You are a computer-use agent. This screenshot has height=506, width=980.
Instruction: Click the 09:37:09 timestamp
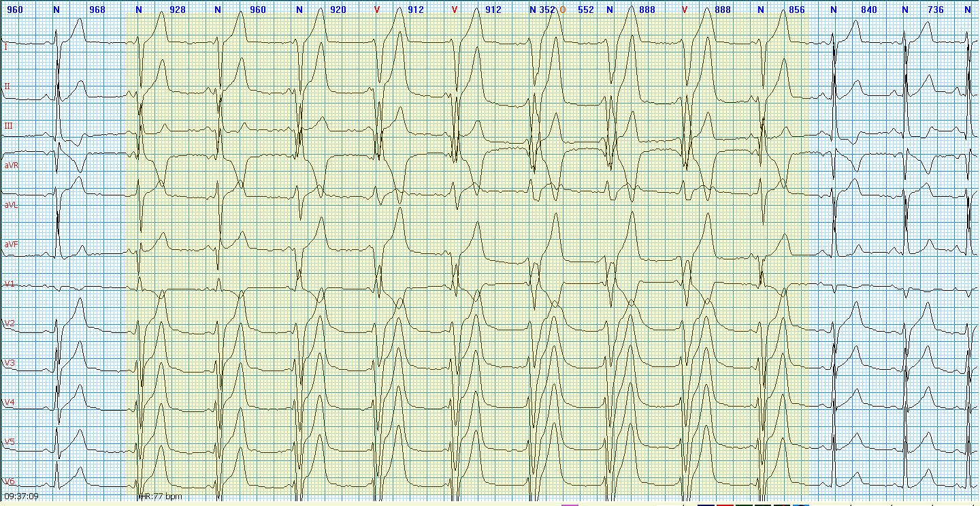click(21, 496)
